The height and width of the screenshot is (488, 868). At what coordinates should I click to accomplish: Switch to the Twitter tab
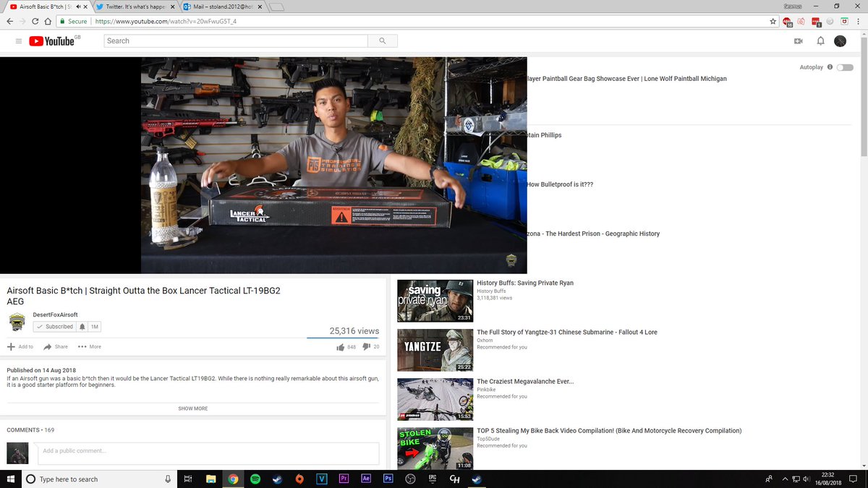point(134,7)
